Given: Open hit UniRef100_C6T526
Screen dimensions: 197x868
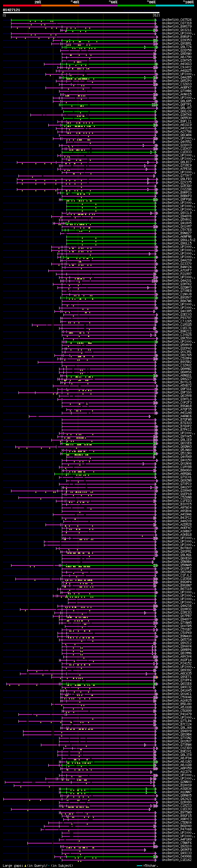Looking at the screenshot, I should 177,20.
